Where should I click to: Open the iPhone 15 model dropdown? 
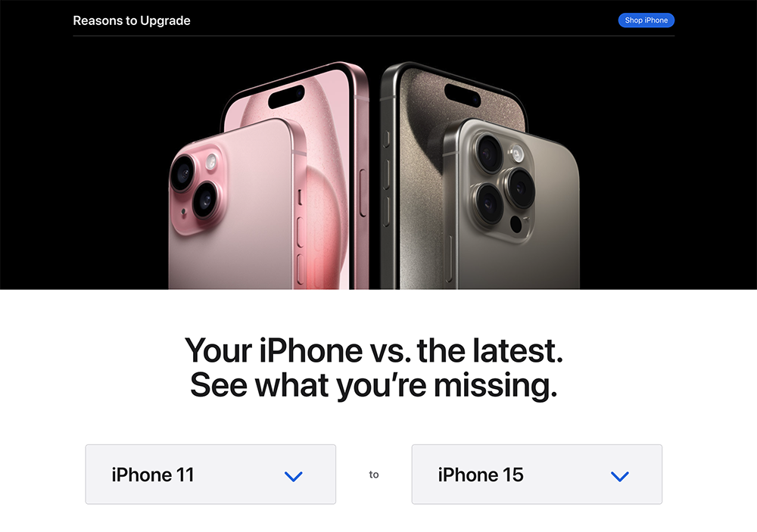coord(537,474)
